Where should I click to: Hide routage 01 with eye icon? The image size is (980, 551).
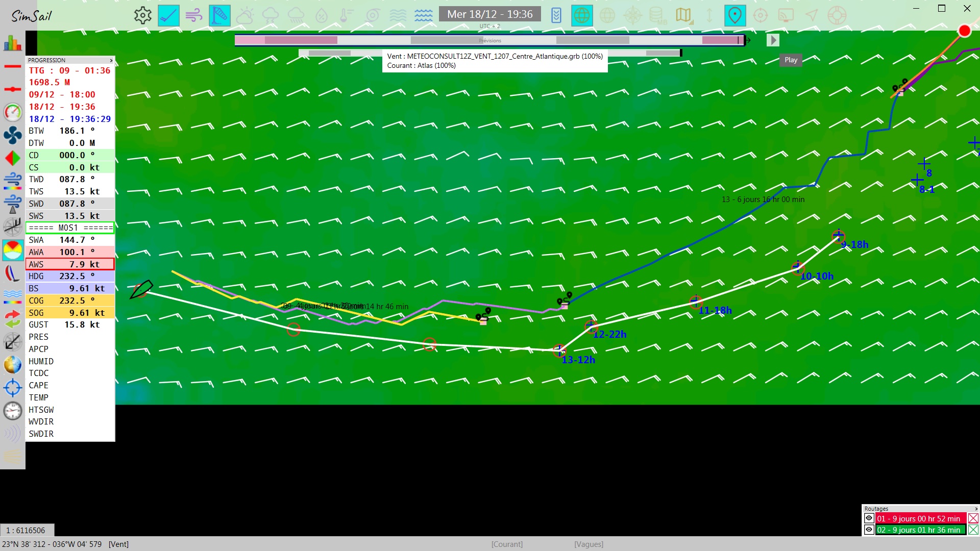(x=869, y=518)
